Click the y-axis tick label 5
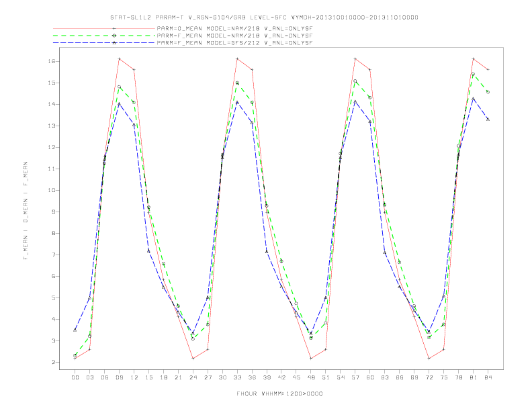This screenshot has width=532, height=411. (x=54, y=298)
